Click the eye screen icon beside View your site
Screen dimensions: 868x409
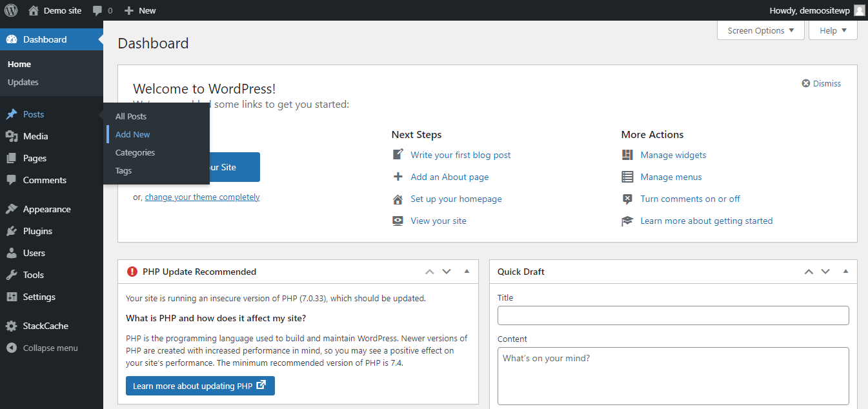pos(398,221)
